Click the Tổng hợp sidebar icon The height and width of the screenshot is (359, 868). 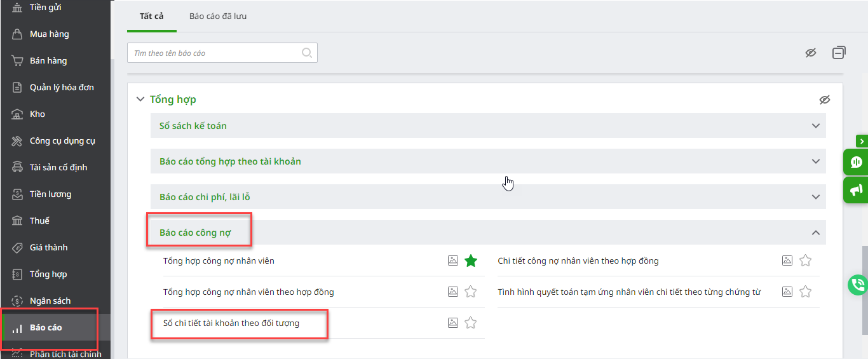click(17, 274)
